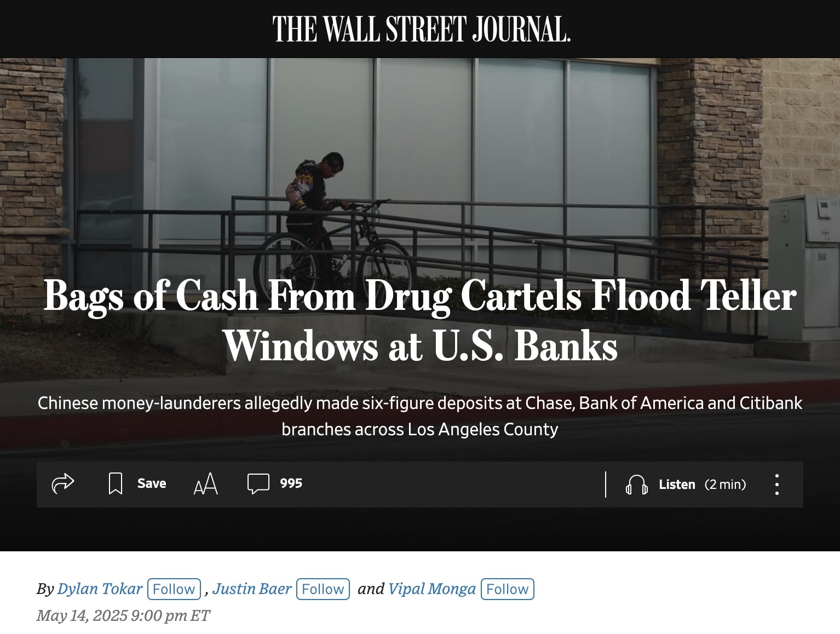The image size is (840, 634).
Task: Open the text size AA control
Action: pos(206,484)
